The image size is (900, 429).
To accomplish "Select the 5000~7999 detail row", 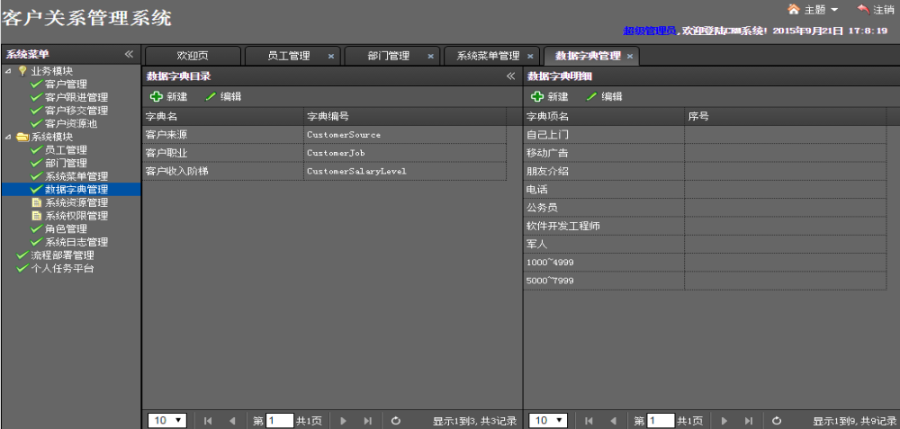I will (705, 281).
